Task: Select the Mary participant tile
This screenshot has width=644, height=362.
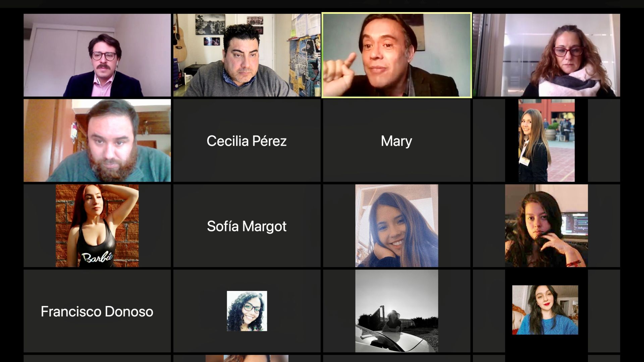Action: click(396, 140)
